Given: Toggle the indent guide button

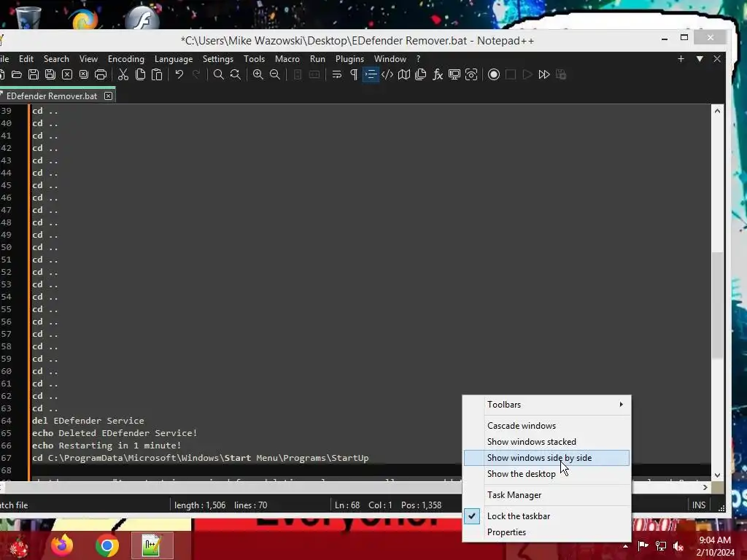Looking at the screenshot, I should [371, 75].
